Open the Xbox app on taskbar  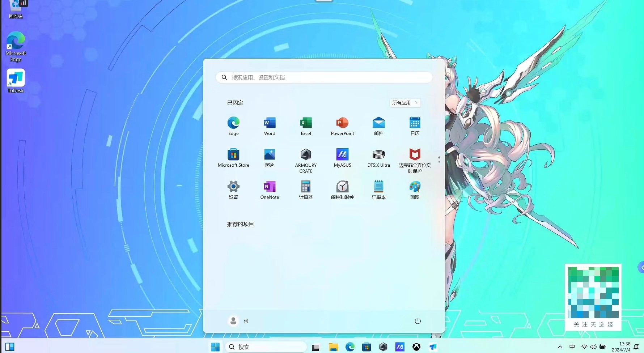416,347
